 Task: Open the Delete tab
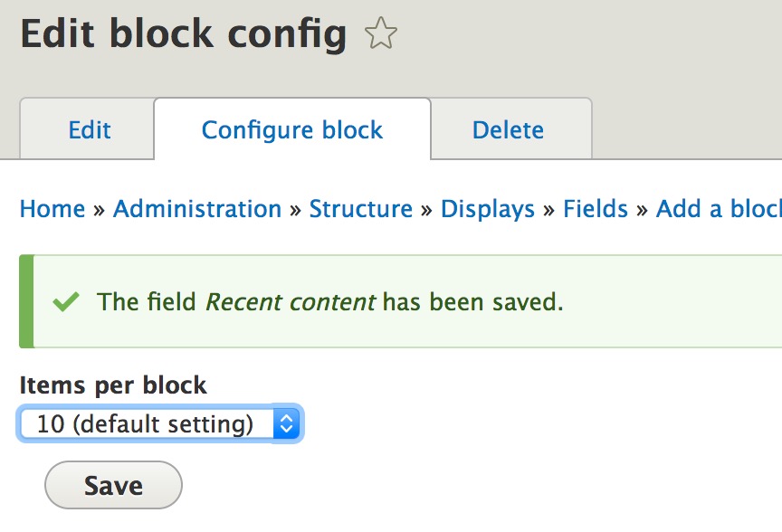click(508, 129)
